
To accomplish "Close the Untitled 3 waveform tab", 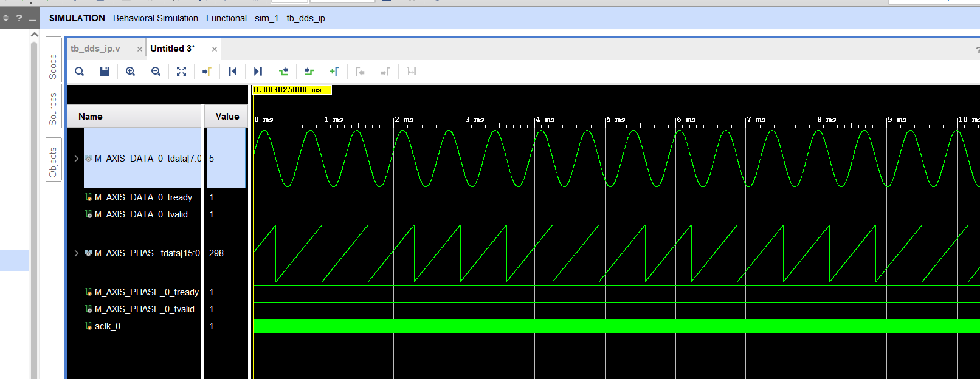I will click(214, 49).
